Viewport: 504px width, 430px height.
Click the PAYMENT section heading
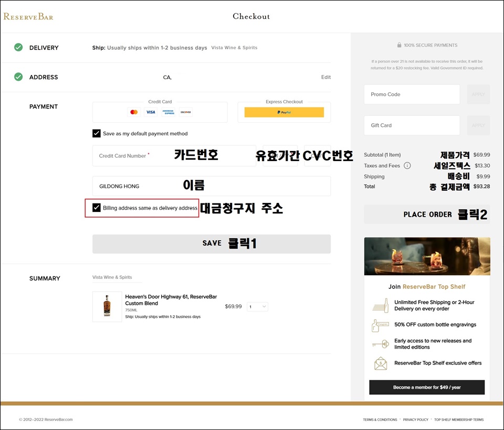[44, 106]
